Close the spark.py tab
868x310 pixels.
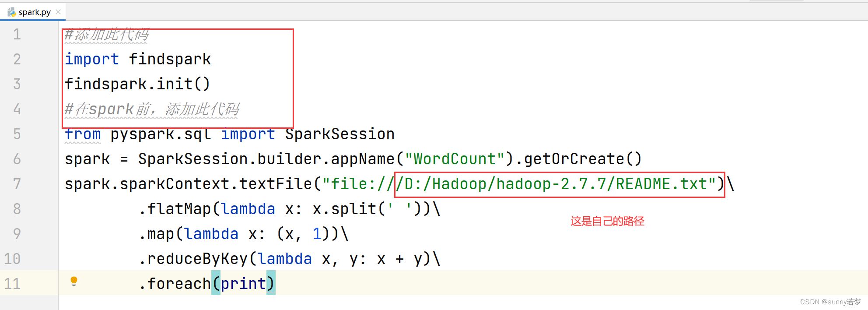[58, 12]
